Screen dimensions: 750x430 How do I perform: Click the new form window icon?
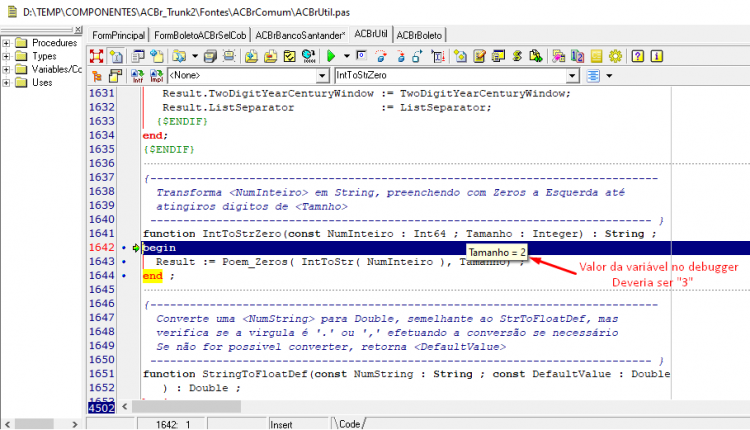138,56
